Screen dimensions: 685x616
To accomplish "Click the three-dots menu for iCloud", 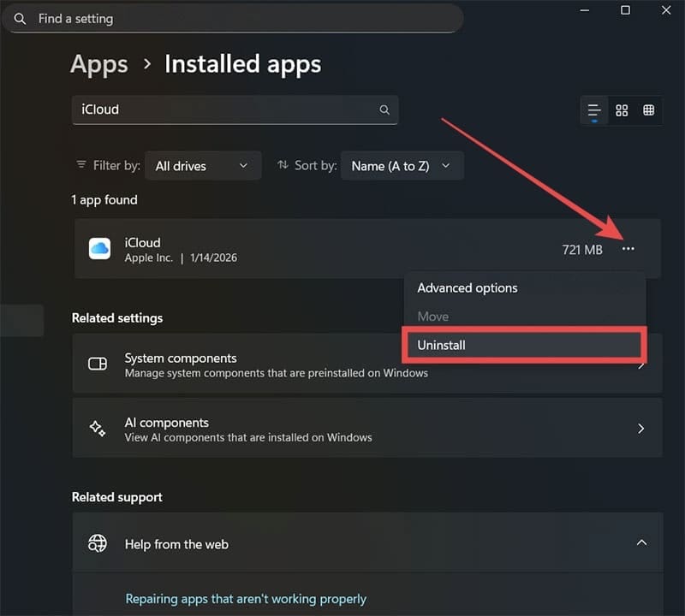I will (628, 249).
